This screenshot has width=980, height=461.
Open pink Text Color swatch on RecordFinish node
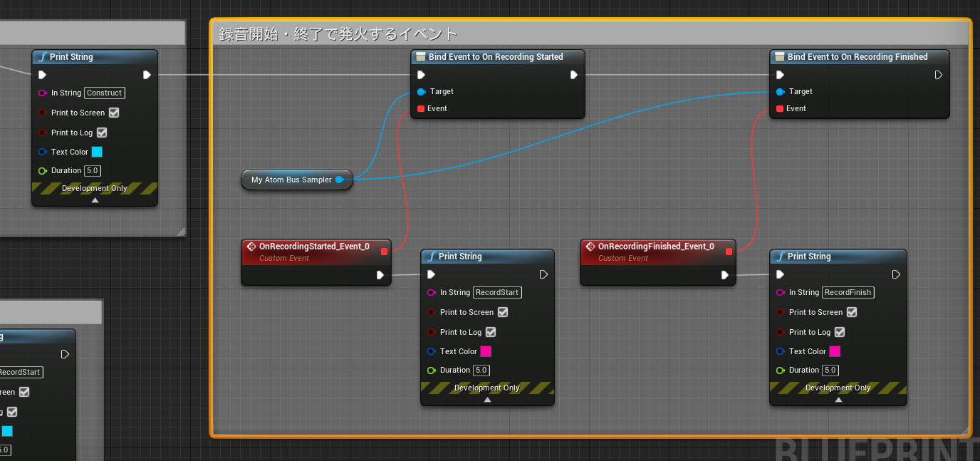click(x=835, y=351)
